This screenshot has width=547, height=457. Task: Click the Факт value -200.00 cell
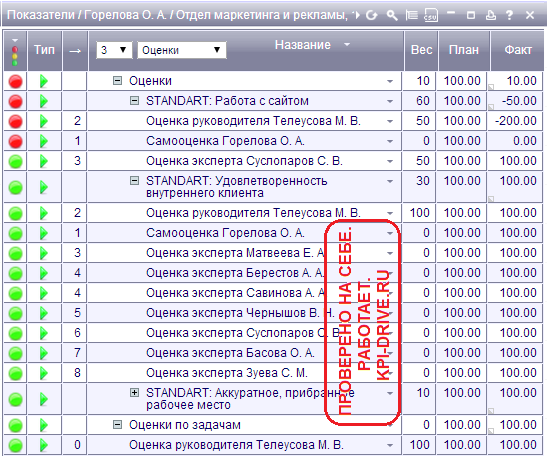[515, 121]
